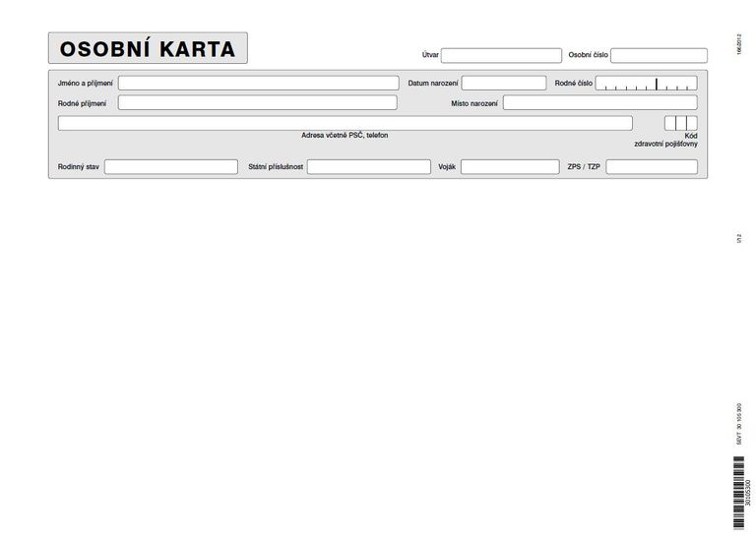
Task: Select the Voják input field
Action: (x=510, y=167)
